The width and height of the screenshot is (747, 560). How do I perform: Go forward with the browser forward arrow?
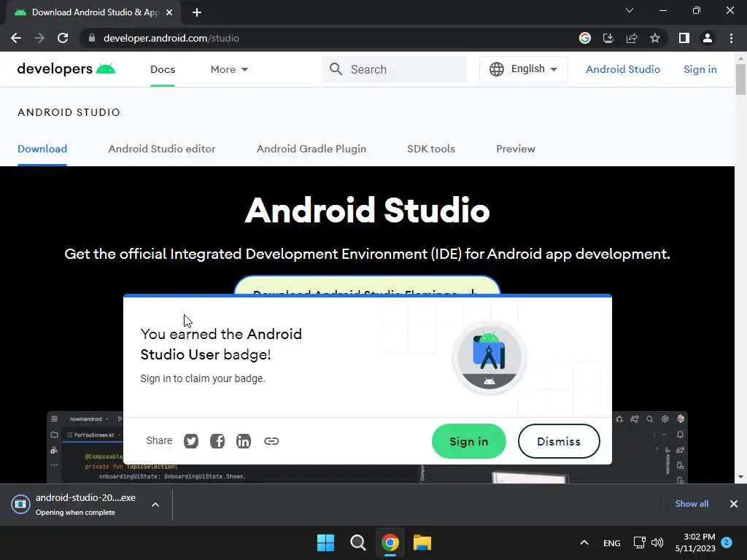click(39, 38)
